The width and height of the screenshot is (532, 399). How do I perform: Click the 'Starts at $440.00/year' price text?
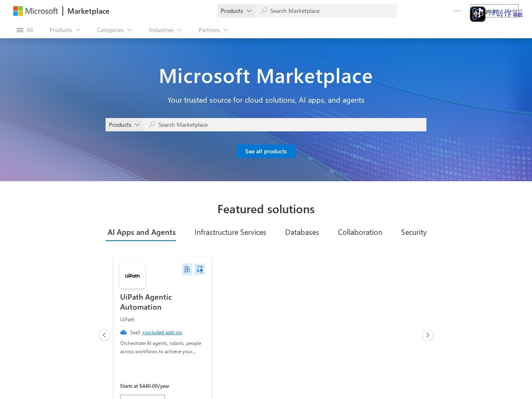coord(145,386)
